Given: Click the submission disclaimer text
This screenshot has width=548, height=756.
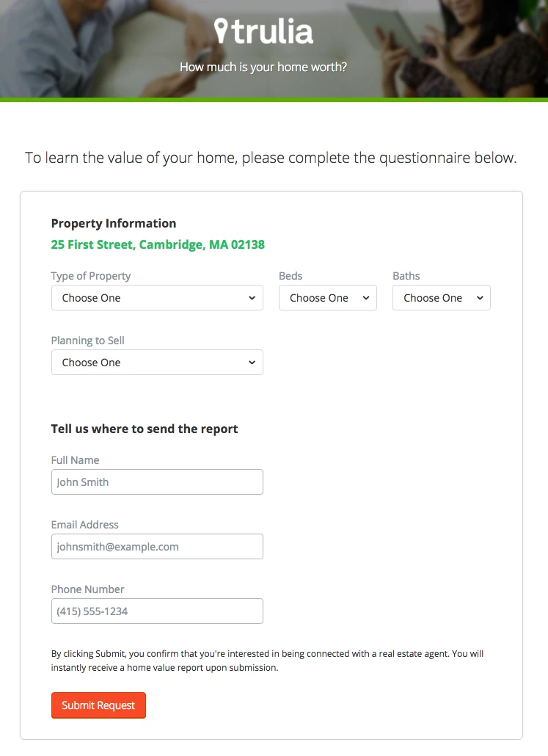Looking at the screenshot, I should click(268, 661).
